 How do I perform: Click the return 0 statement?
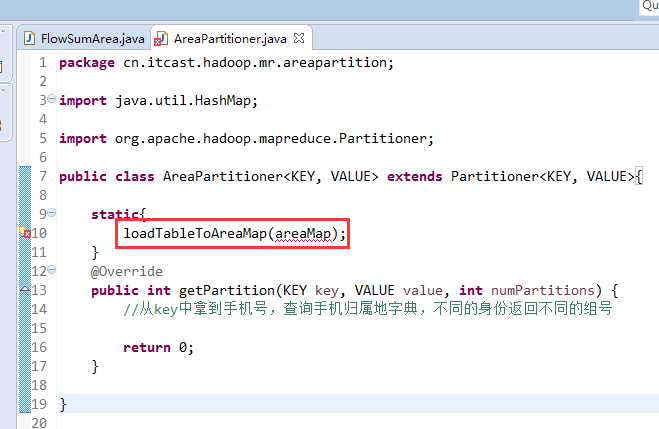point(158,347)
